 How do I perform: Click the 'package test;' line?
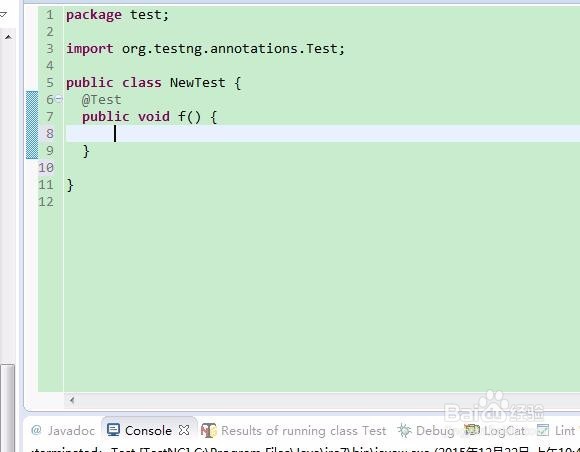117,15
